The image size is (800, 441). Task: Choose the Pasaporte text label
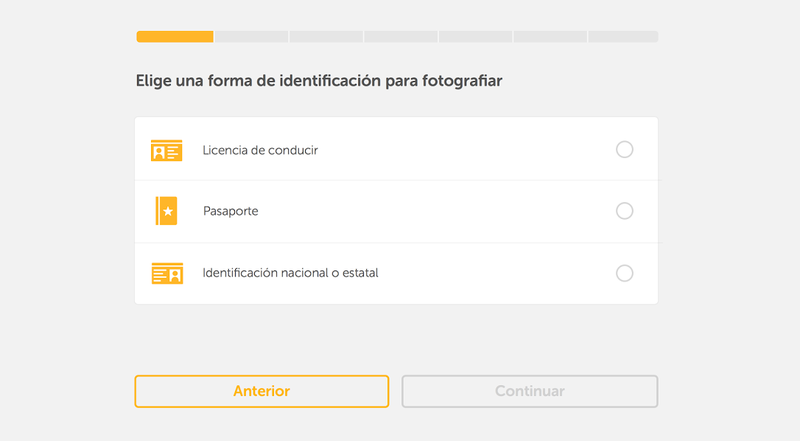[x=231, y=211]
